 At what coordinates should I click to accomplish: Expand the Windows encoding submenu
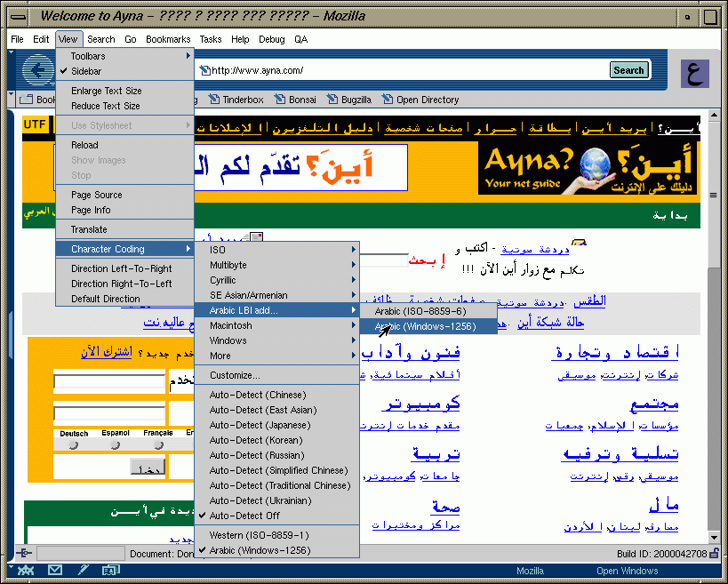coord(276,340)
